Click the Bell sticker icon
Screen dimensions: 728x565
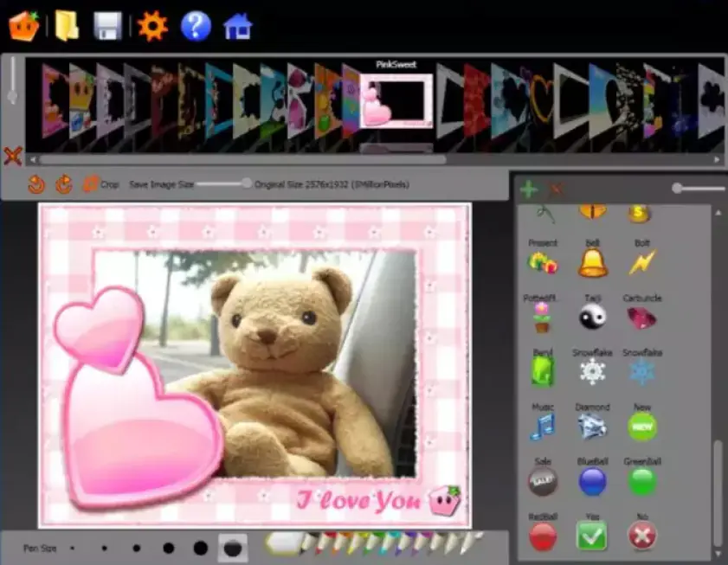[x=593, y=262]
